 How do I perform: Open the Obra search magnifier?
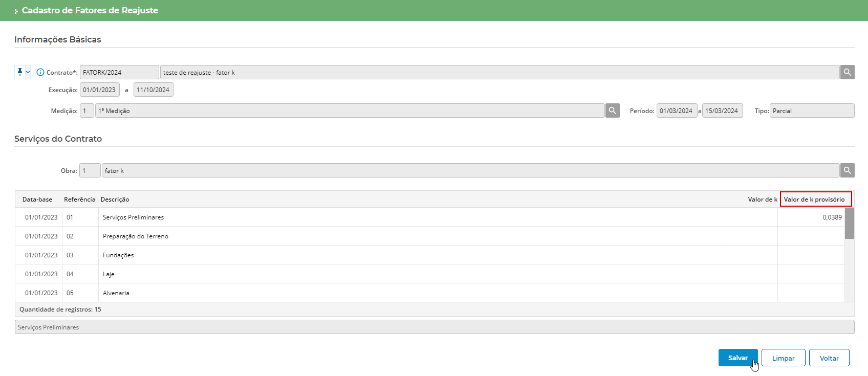(847, 170)
